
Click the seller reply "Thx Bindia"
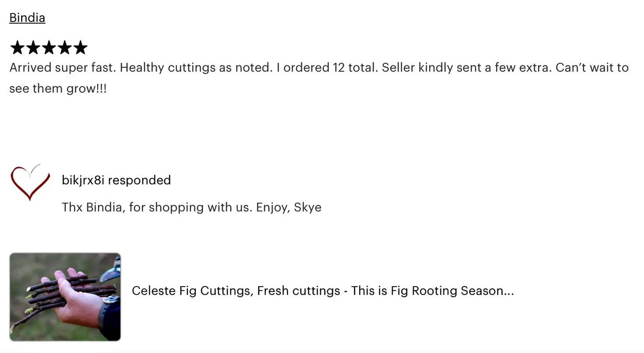[x=93, y=207]
